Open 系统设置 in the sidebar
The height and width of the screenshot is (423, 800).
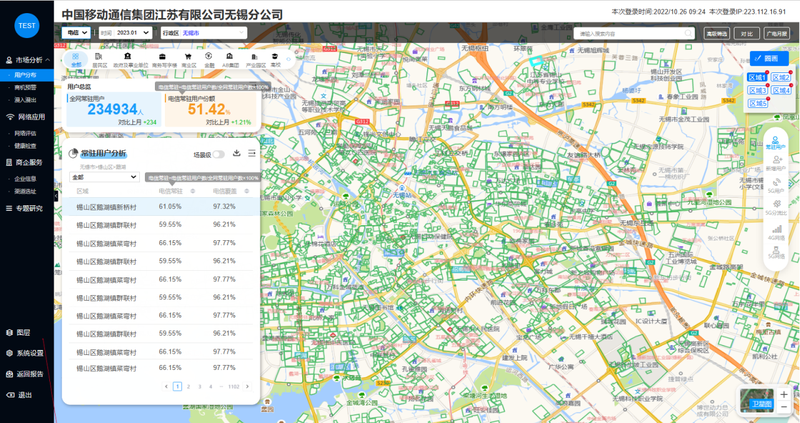[25, 353]
